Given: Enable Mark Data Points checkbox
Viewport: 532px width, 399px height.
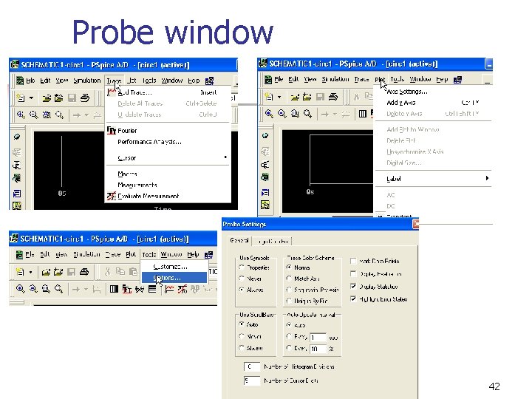Looking at the screenshot, I should pyautogui.click(x=353, y=261).
